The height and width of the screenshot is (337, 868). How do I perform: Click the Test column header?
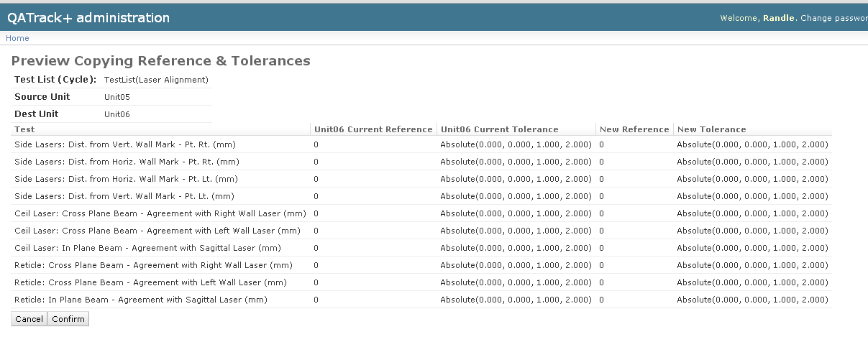24,129
